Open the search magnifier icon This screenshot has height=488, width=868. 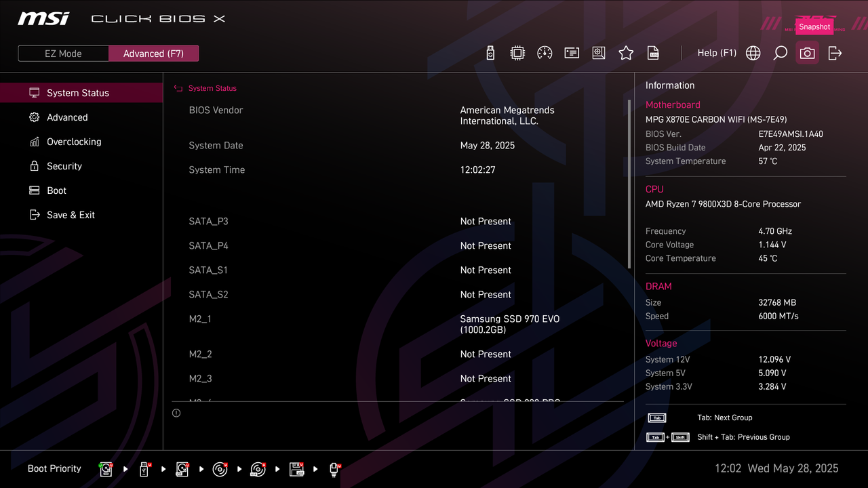click(781, 53)
